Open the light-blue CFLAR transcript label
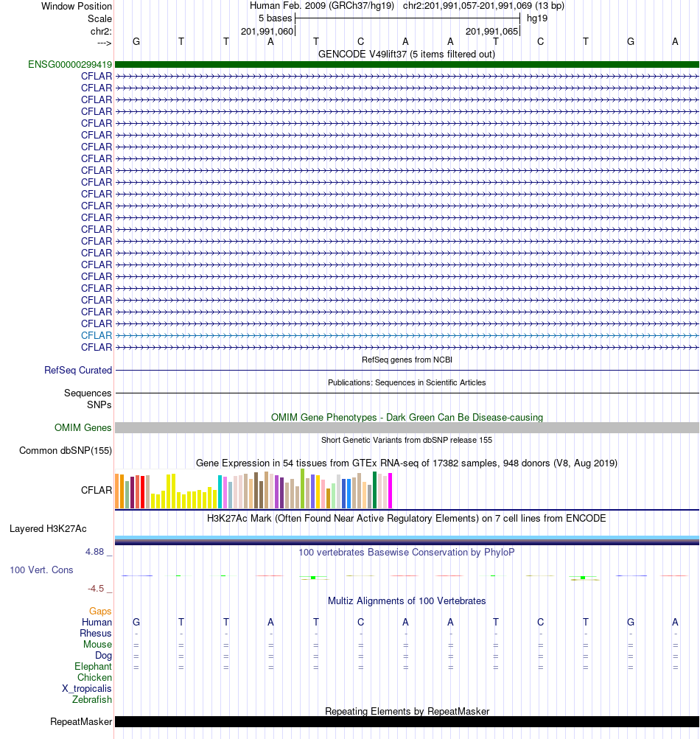 [x=97, y=335]
